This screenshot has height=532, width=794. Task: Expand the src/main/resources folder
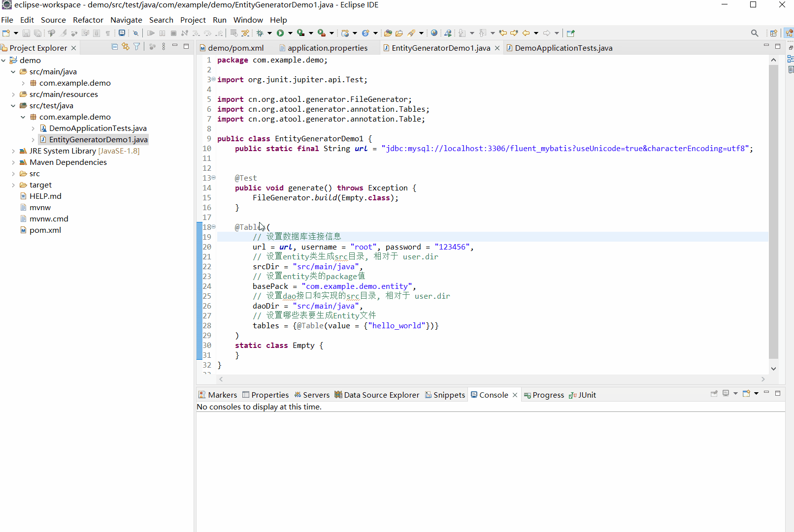click(13, 94)
